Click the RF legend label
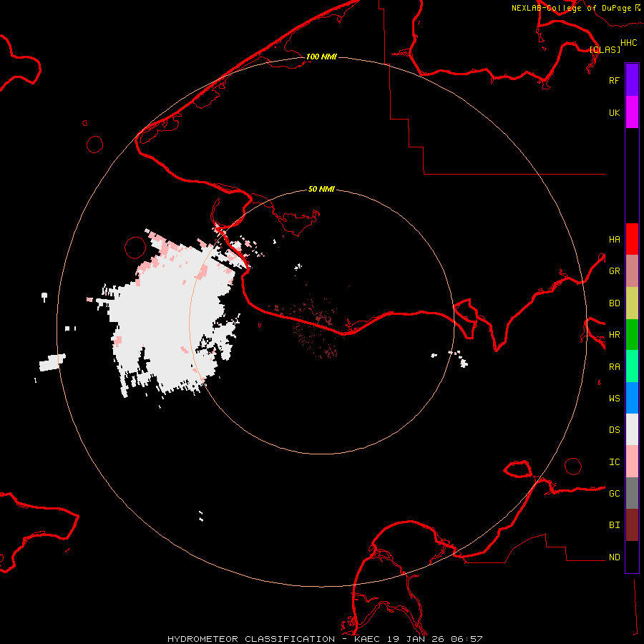644x644 pixels. (x=614, y=81)
